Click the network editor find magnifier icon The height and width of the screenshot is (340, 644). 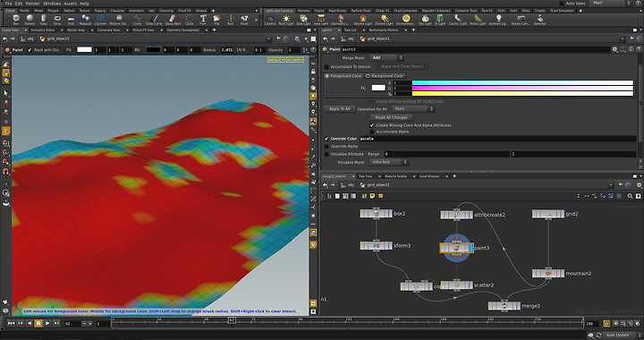[x=630, y=196]
